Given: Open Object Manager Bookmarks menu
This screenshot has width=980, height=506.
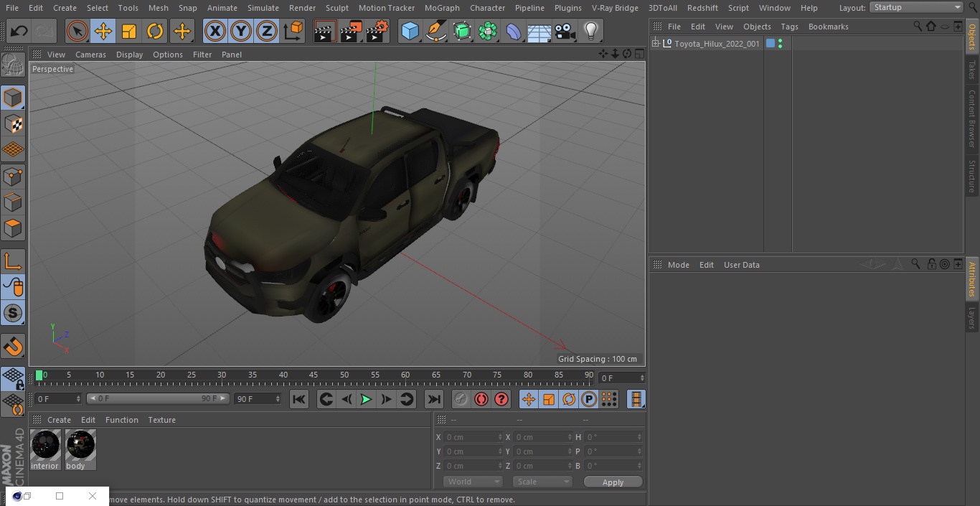Looking at the screenshot, I should click(828, 27).
